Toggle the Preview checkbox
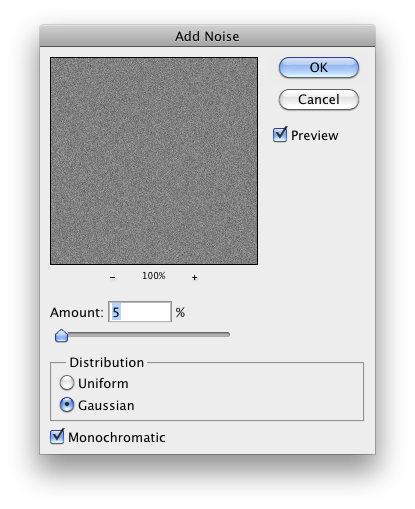Viewport: 415px width, 509px height. [280, 135]
